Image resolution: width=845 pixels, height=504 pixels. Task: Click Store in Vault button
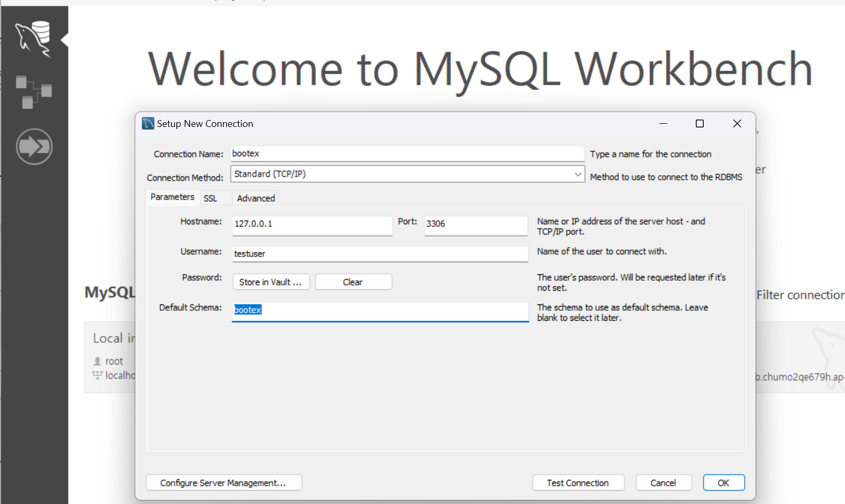tap(271, 282)
